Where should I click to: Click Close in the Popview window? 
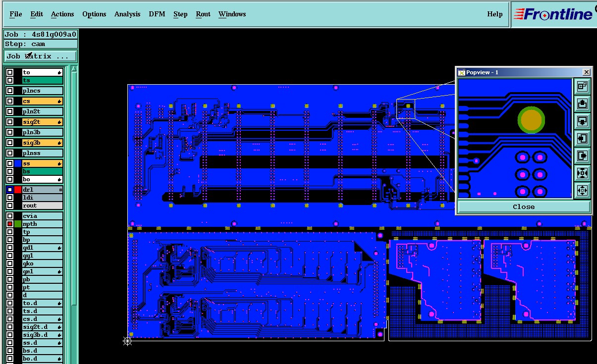(x=524, y=207)
